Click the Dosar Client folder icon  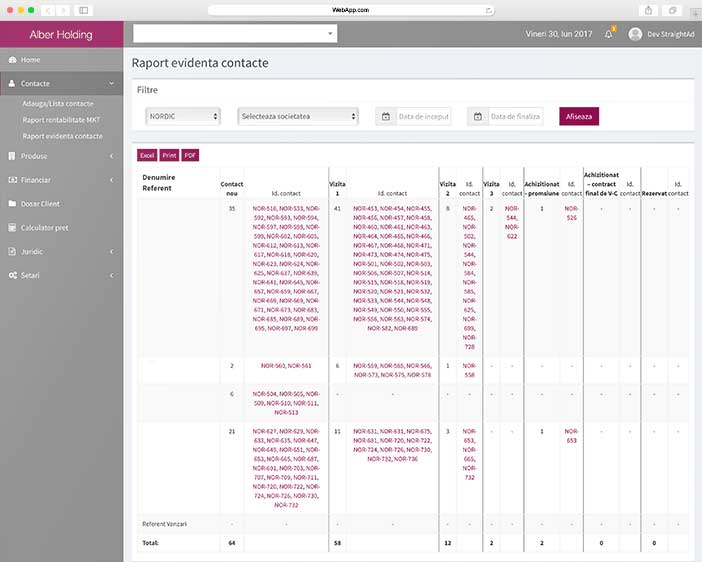(12, 204)
